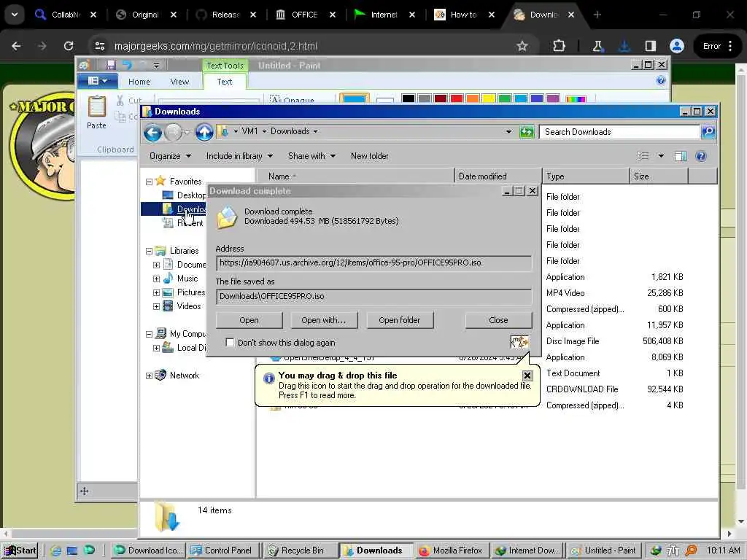The image size is (747, 560).
Task: Click the Start button
Action: 20,551
